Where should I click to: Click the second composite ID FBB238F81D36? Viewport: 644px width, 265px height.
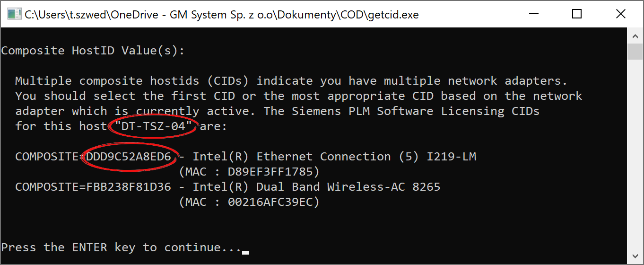point(129,187)
